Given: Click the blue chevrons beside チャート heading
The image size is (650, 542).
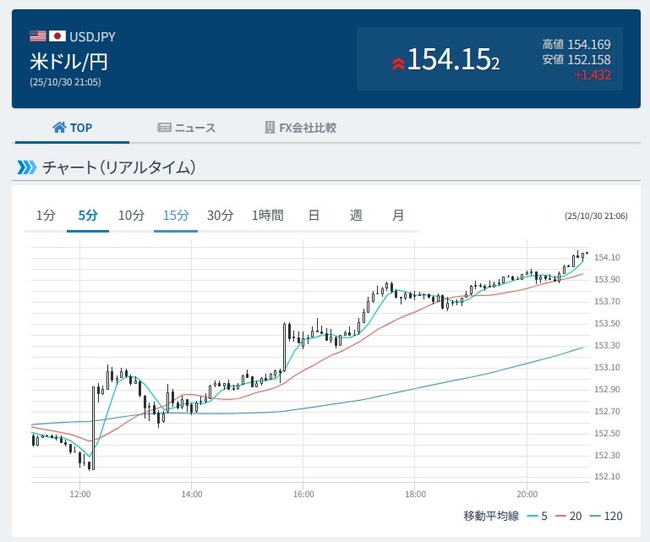Looking at the screenshot, I should coord(26,167).
